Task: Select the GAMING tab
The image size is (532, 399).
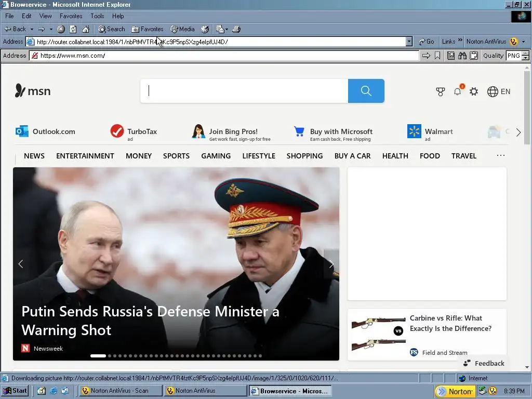Action: (x=216, y=156)
